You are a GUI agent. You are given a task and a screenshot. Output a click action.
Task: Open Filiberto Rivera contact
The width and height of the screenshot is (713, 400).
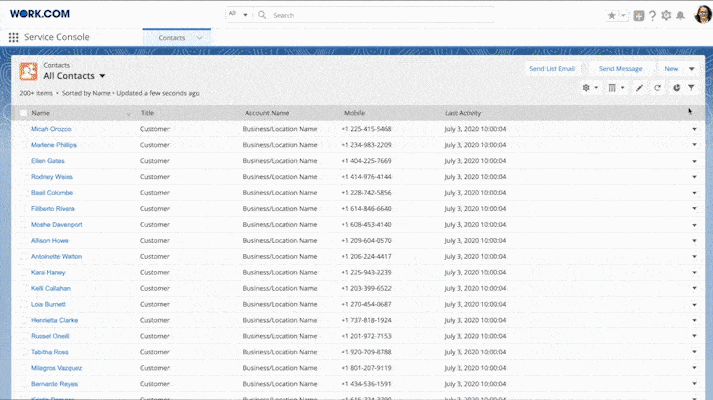click(53, 209)
